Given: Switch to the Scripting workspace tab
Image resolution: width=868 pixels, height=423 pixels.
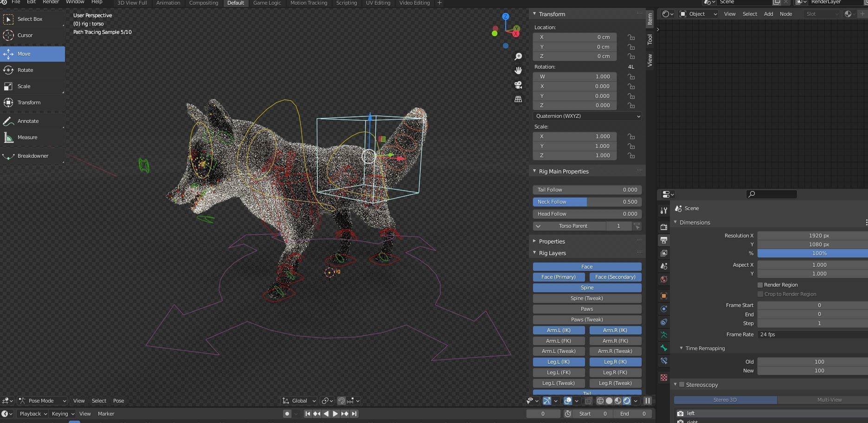Looking at the screenshot, I should click(x=347, y=3).
